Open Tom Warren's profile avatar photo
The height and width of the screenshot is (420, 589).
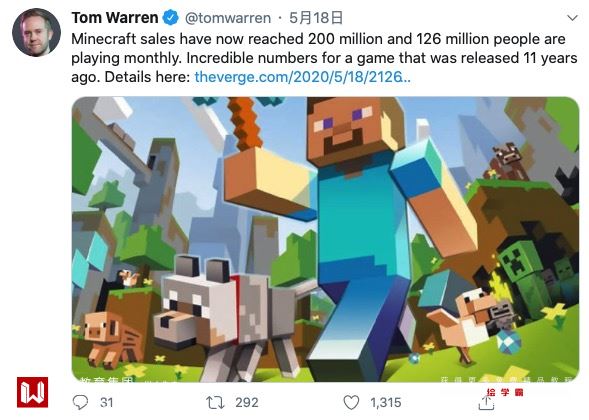[x=36, y=32]
